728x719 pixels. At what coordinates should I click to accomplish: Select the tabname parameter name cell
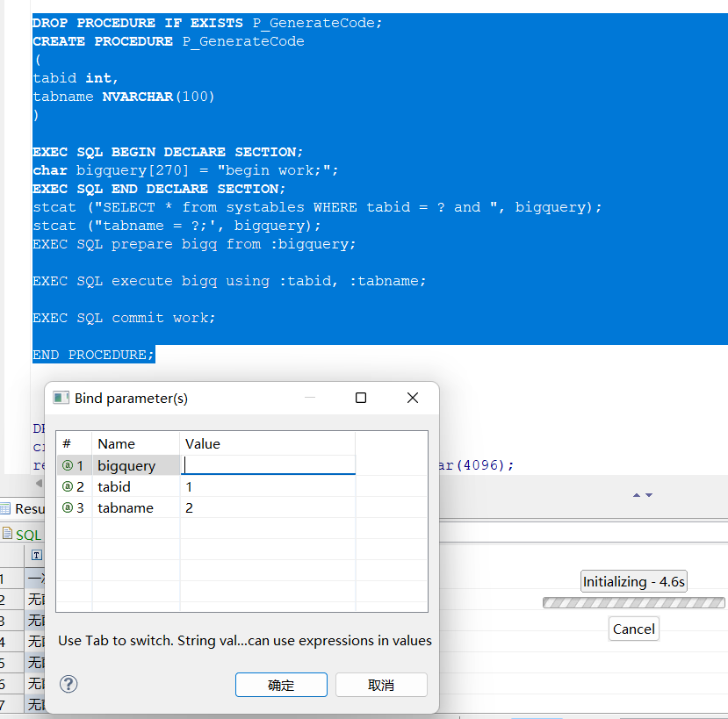point(136,507)
